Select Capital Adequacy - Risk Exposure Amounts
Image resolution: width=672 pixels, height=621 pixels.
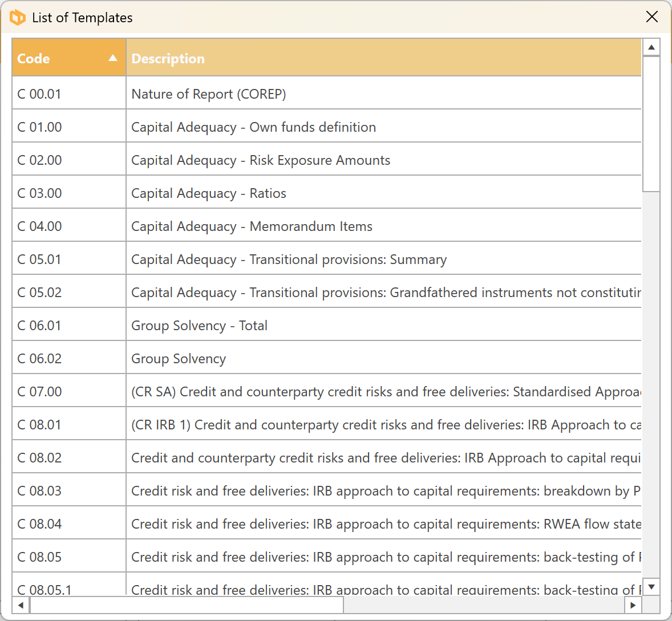384,160
